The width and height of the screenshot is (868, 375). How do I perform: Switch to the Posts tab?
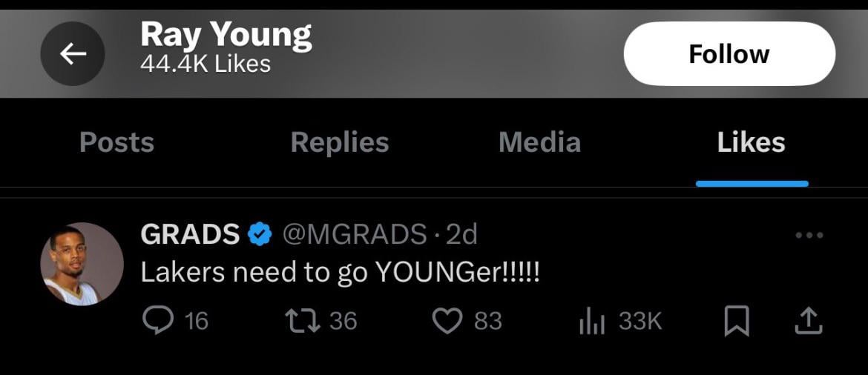[116, 142]
